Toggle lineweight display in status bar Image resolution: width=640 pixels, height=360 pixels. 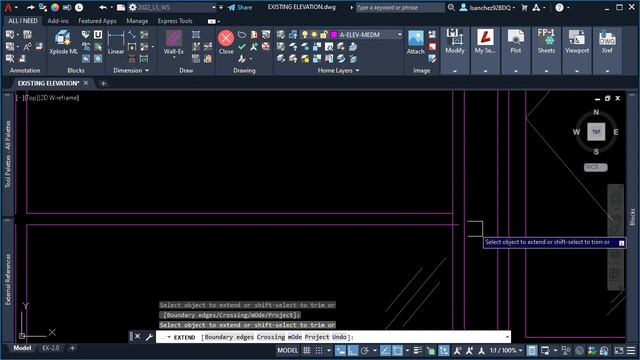[x=418, y=351]
